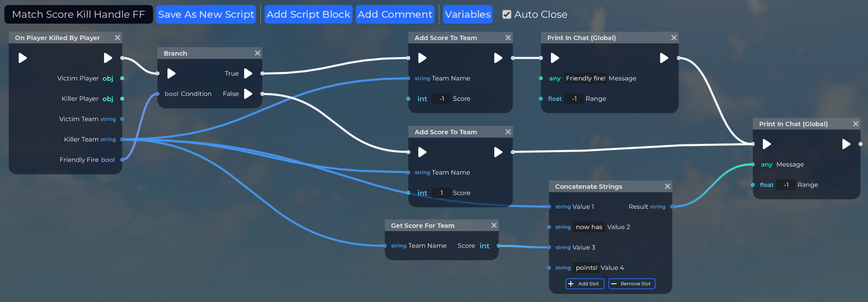
Task: Edit the 'now has' Value 2 field
Action: coord(589,227)
